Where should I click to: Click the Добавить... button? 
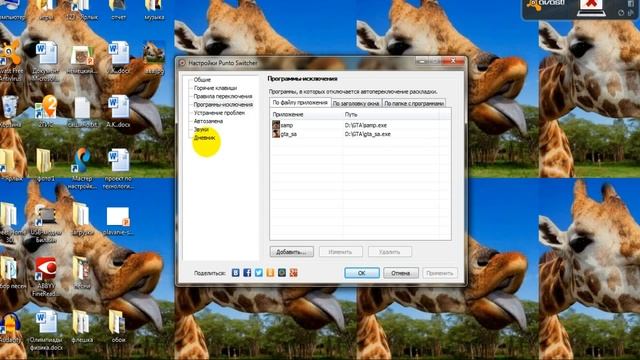[x=291, y=252]
